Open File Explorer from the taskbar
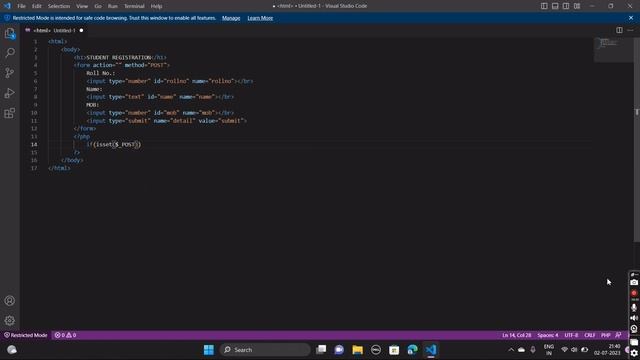The width and height of the screenshot is (640, 360). click(358, 350)
